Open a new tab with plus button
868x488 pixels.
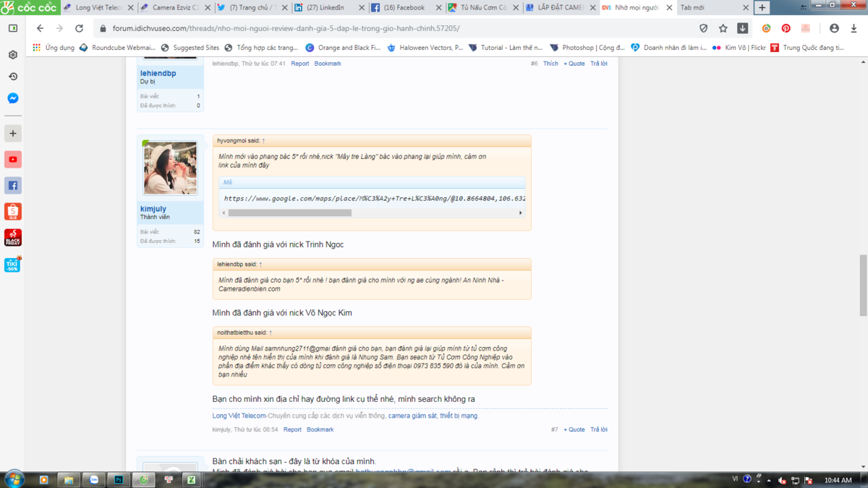click(x=762, y=7)
